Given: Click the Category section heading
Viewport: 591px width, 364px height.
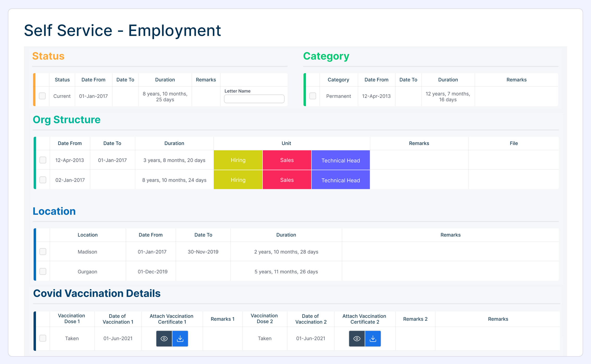Looking at the screenshot, I should point(326,56).
